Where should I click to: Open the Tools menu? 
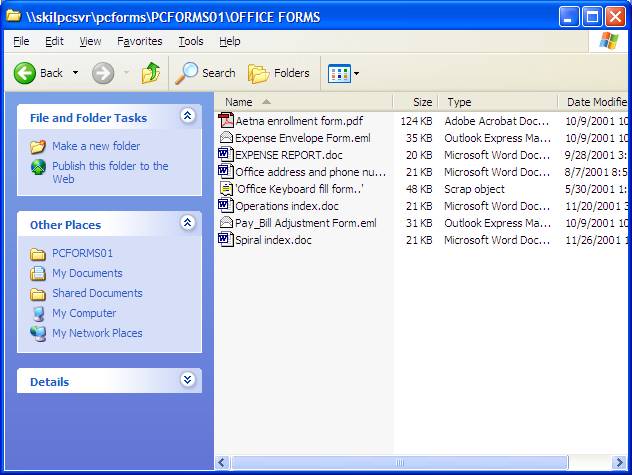click(x=191, y=41)
